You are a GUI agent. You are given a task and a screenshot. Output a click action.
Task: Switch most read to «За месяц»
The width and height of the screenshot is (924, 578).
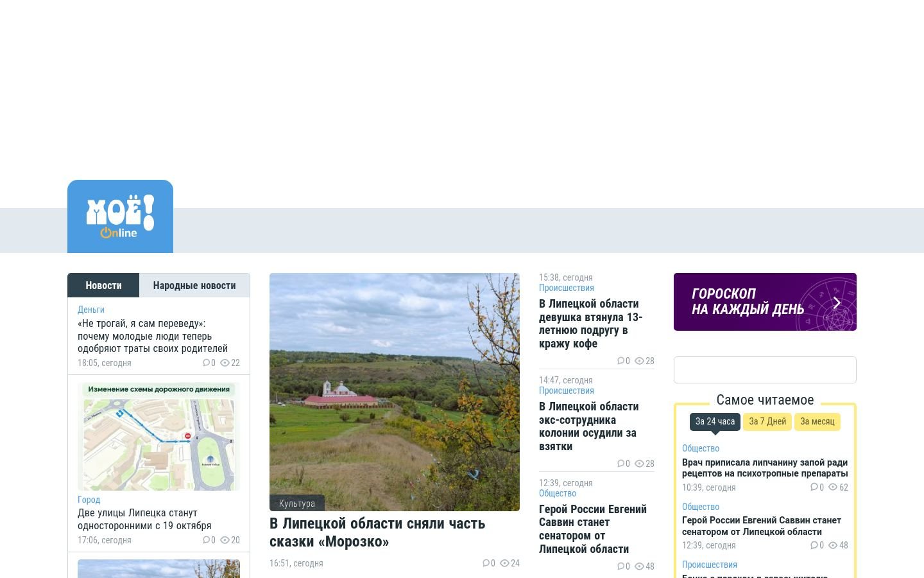tap(817, 421)
